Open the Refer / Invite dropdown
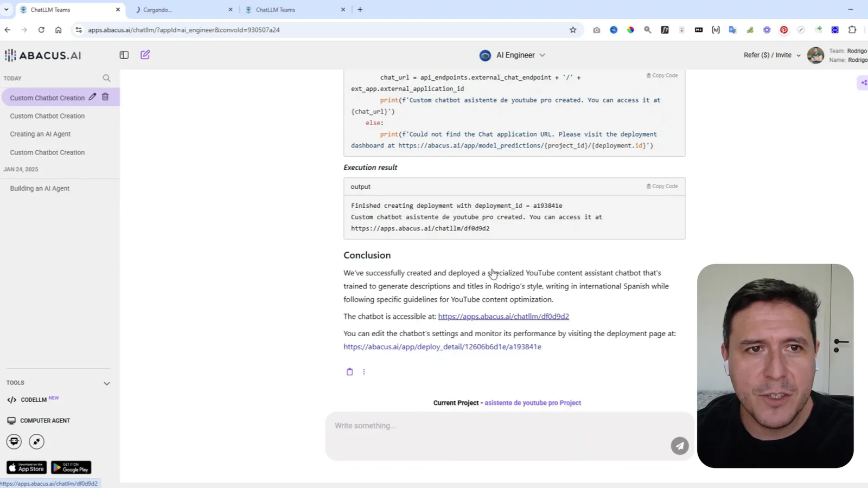This screenshot has width=868, height=488. 770,55
